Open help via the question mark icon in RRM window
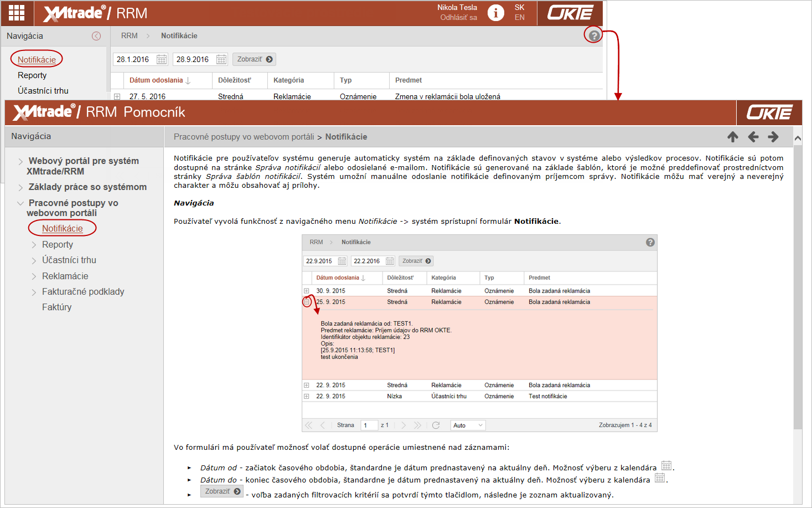Viewport: 812px width, 508px height. tap(594, 35)
